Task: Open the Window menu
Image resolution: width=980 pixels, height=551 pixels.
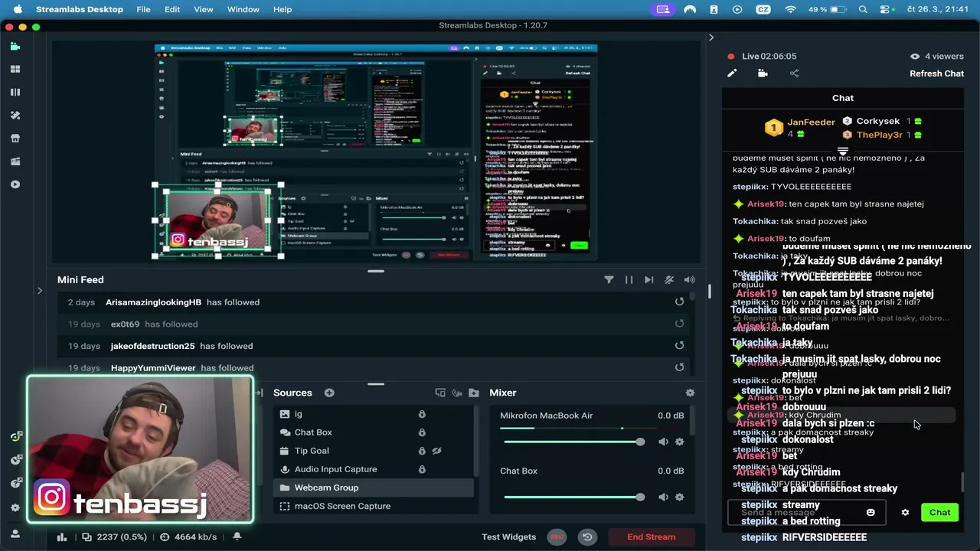Action: point(243,9)
